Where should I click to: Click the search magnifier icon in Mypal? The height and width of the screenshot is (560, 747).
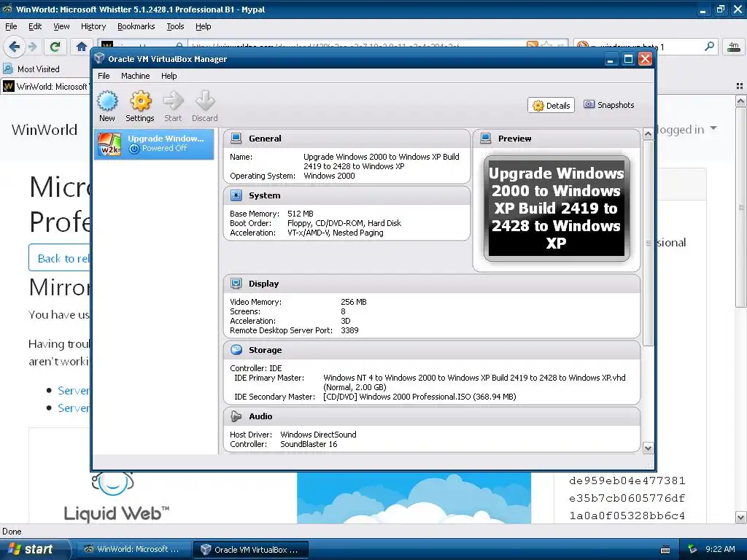(x=709, y=46)
